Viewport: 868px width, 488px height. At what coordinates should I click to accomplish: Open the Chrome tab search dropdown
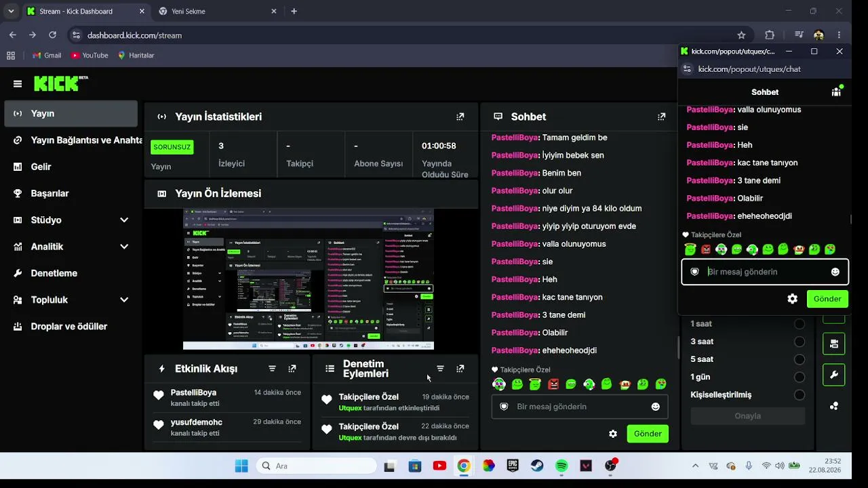[x=11, y=12]
